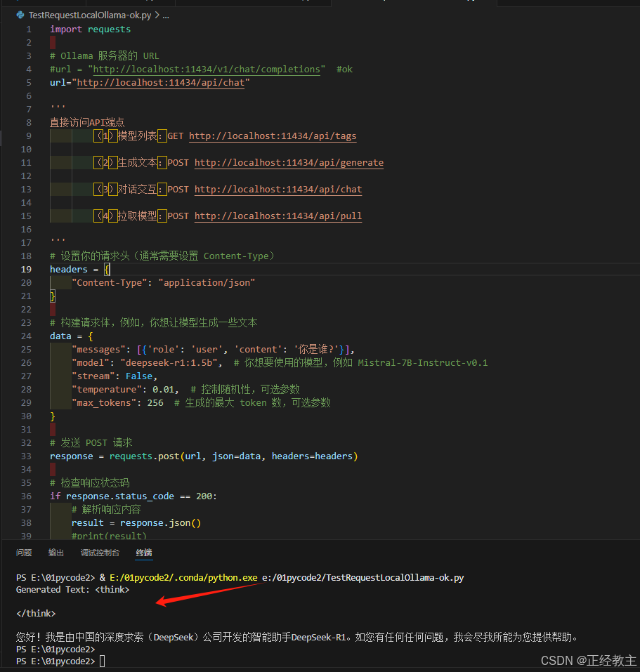Viewport: 640px width, 672px height.
Task: Follow the api/chat link on line 13
Action: (278, 190)
